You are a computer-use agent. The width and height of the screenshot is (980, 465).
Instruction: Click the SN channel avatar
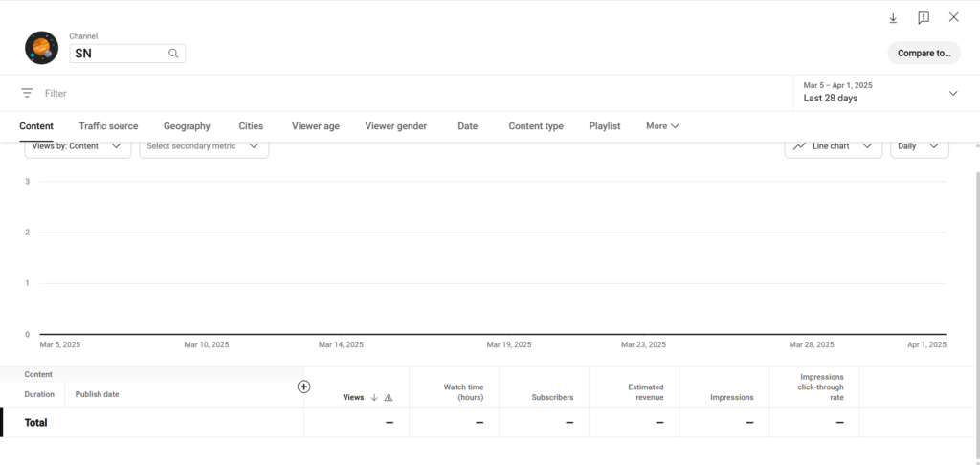point(42,47)
